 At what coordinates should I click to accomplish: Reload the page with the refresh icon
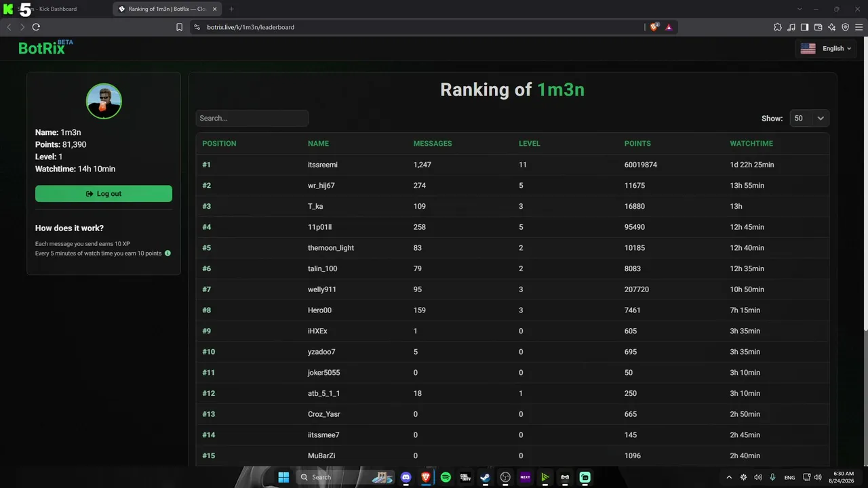pyautogui.click(x=36, y=27)
